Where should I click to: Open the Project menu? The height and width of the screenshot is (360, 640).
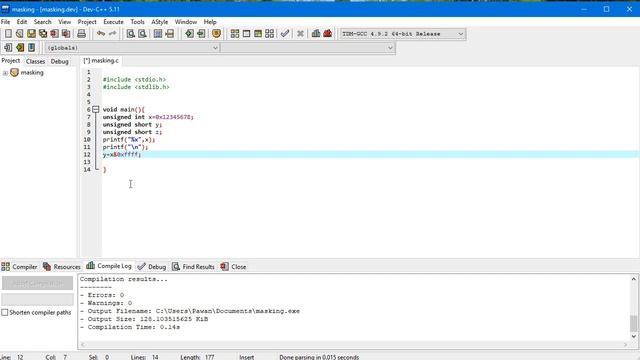pyautogui.click(x=87, y=22)
